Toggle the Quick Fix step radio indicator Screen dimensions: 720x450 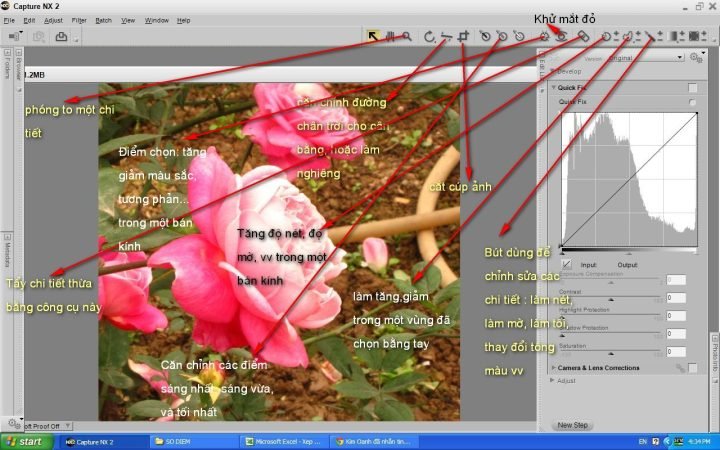click(x=692, y=102)
